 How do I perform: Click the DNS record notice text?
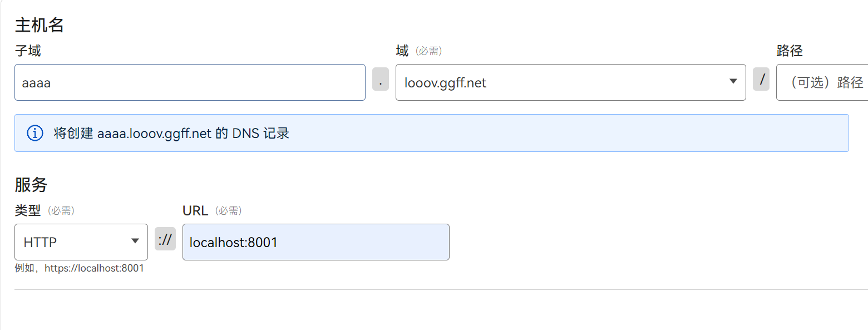(171, 134)
